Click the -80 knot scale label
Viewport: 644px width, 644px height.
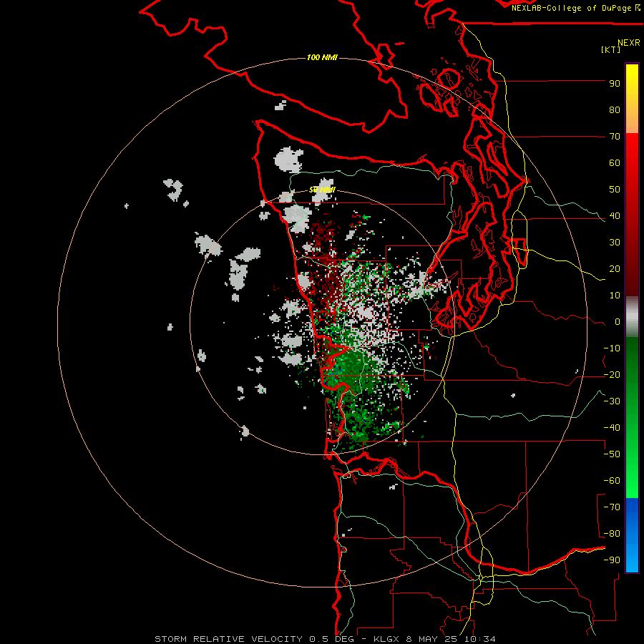[612, 534]
